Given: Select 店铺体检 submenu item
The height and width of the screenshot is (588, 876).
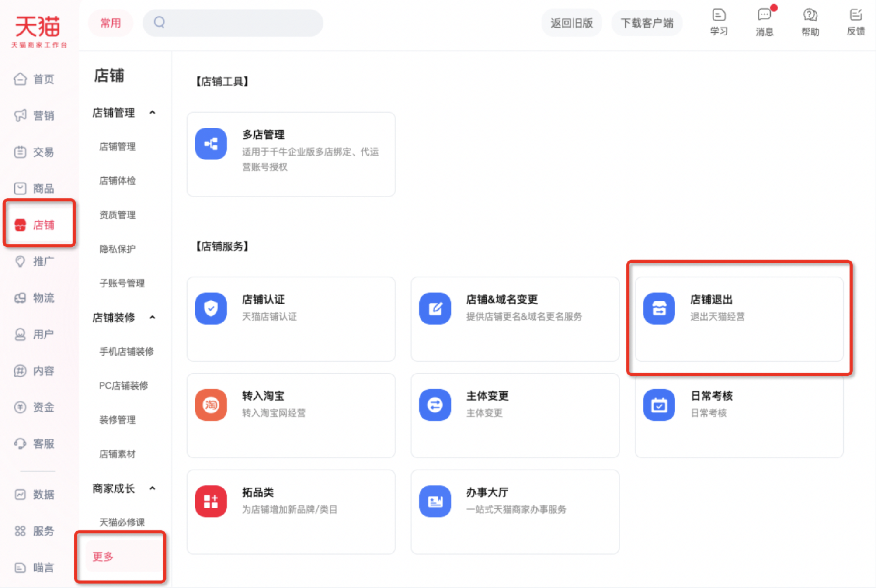Looking at the screenshot, I should click(x=117, y=180).
